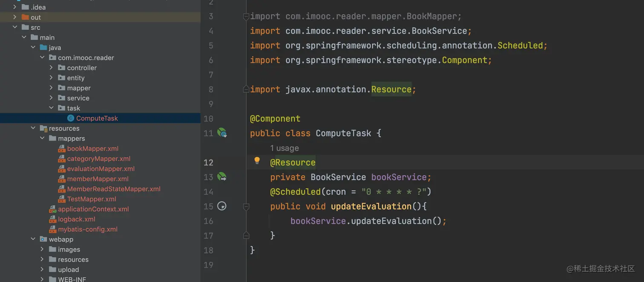
Task: Select evaluationMapper.xml in the tree
Action: (101, 169)
